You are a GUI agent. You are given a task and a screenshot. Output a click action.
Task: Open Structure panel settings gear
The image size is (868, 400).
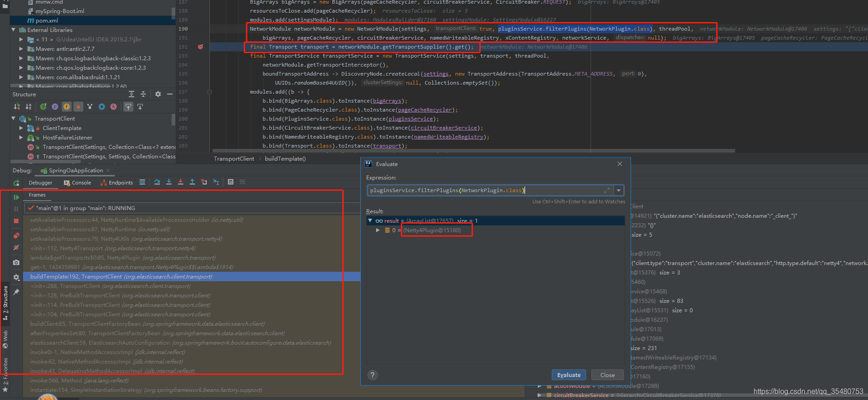[x=158, y=94]
